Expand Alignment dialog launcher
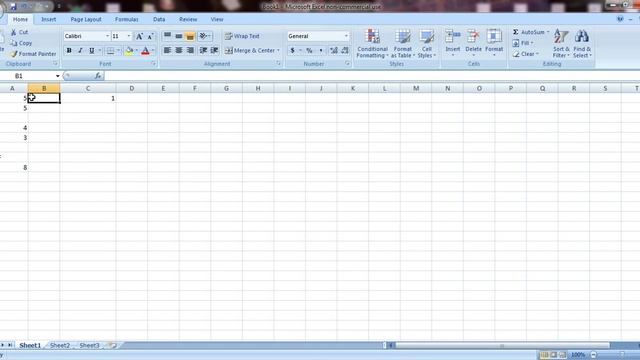This screenshot has width=640, height=360. (279, 64)
